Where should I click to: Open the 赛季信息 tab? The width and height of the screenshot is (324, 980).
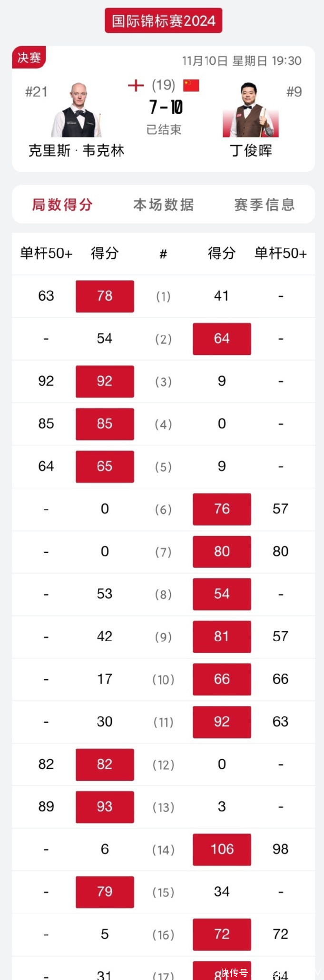tap(265, 205)
